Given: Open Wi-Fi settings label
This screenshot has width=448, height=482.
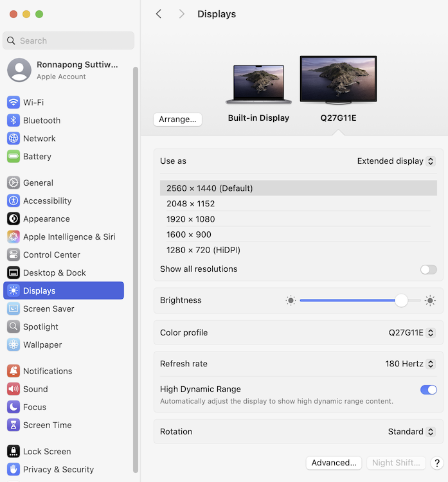Looking at the screenshot, I should (x=33, y=102).
